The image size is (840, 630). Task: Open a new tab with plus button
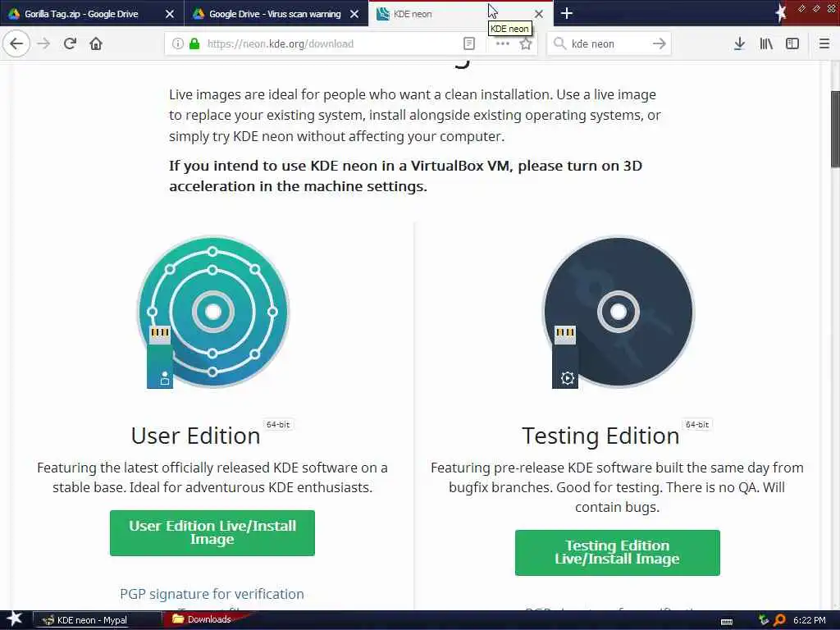click(x=567, y=13)
